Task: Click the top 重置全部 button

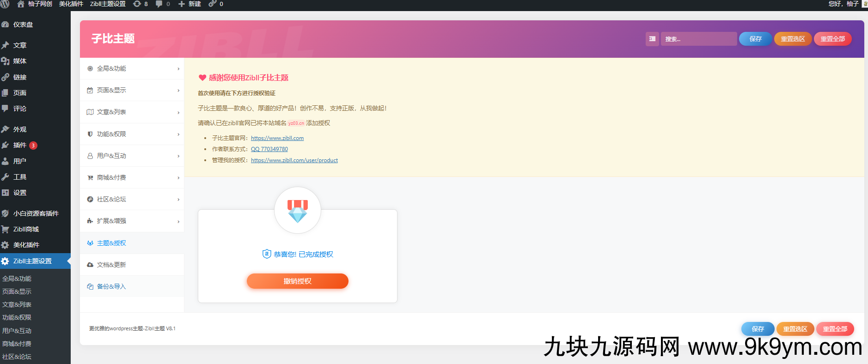Action: [833, 39]
